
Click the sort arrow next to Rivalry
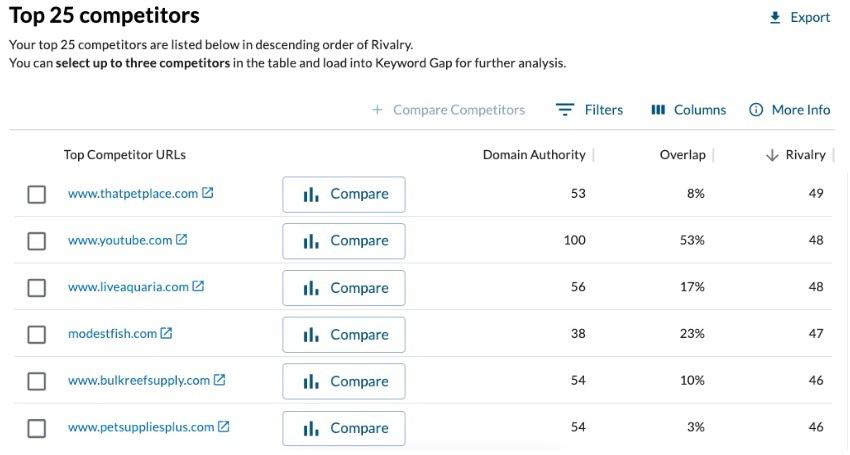[x=772, y=155]
